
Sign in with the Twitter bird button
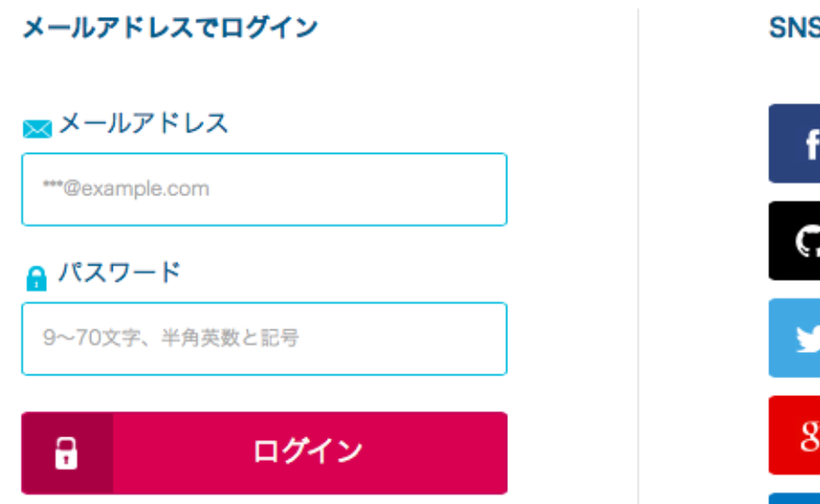(795, 338)
